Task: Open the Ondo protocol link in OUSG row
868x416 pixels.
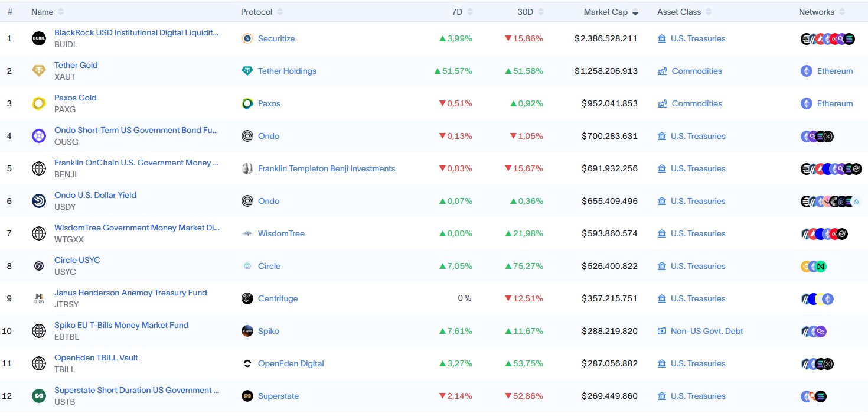Action: 269,136
